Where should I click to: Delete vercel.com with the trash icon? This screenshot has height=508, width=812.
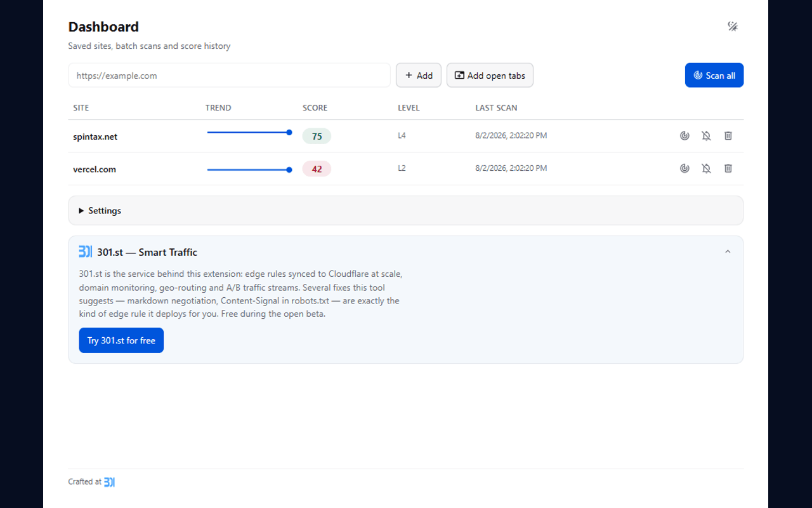click(728, 168)
